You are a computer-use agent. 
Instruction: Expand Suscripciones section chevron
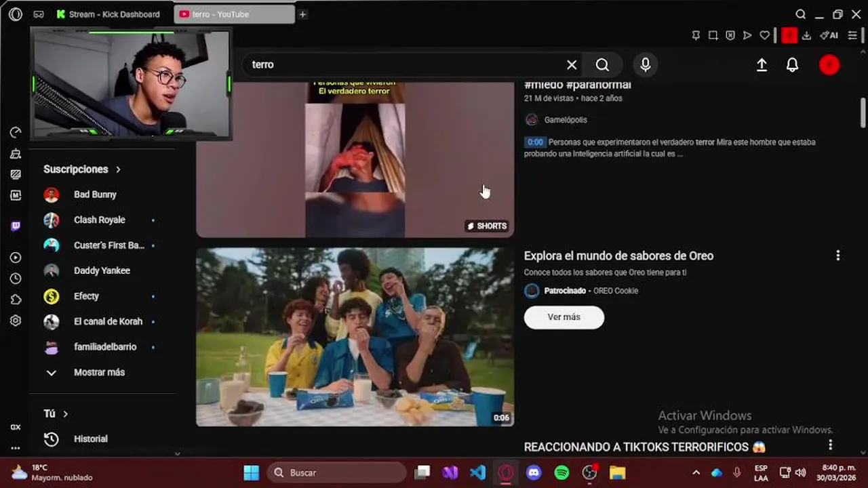tap(118, 169)
